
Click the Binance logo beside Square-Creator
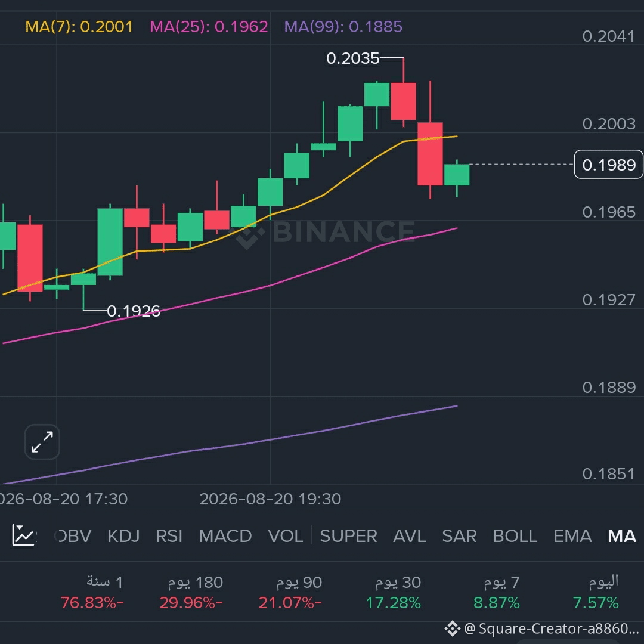(x=452, y=629)
